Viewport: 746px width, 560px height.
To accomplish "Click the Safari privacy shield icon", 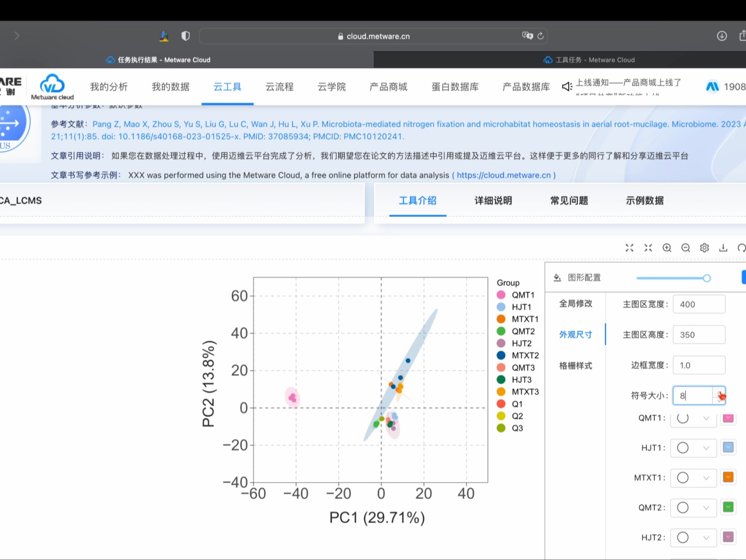I will [x=185, y=36].
